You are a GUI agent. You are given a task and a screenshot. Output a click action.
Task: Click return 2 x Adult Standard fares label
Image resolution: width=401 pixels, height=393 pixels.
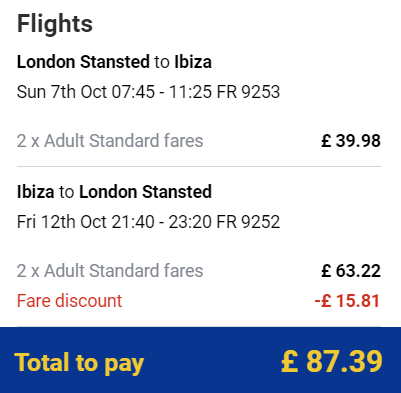pyautogui.click(x=110, y=271)
